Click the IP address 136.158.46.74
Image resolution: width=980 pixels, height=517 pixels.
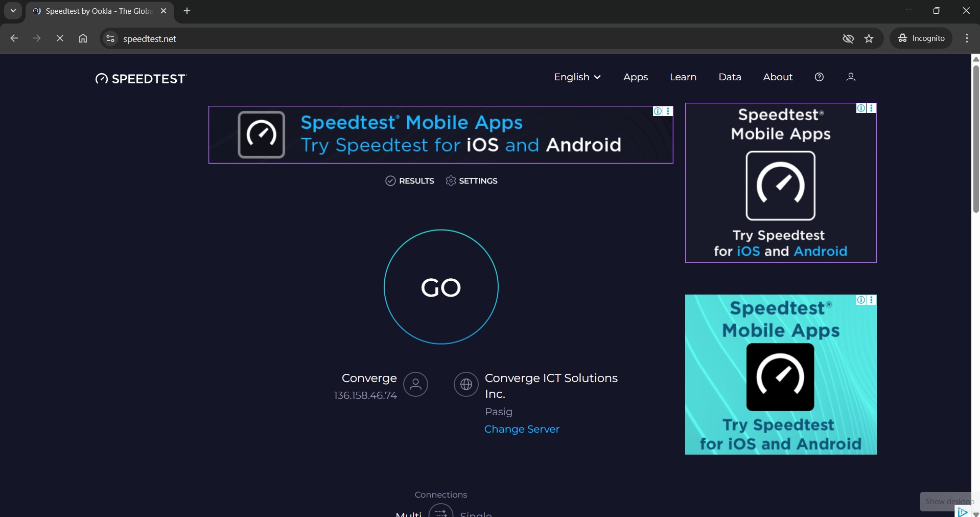click(365, 395)
